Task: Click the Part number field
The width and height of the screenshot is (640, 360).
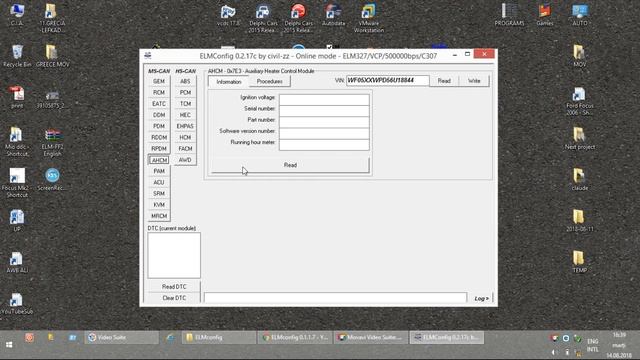Action: [324, 122]
